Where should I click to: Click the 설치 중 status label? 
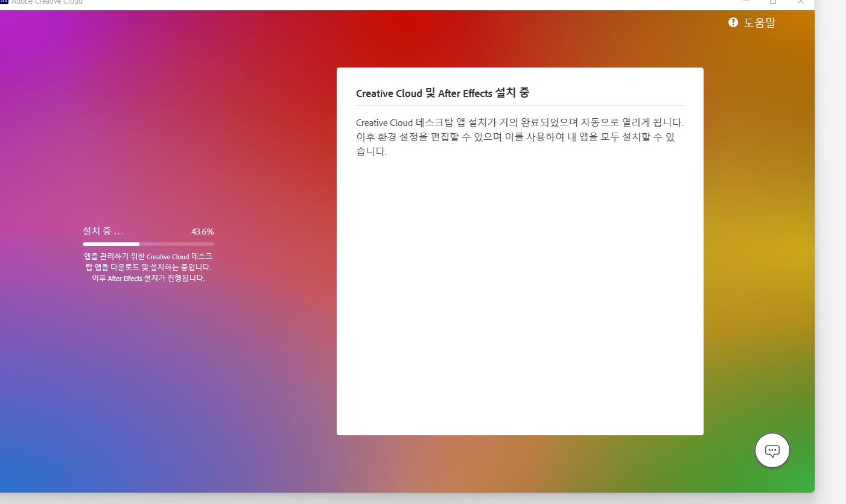click(103, 232)
